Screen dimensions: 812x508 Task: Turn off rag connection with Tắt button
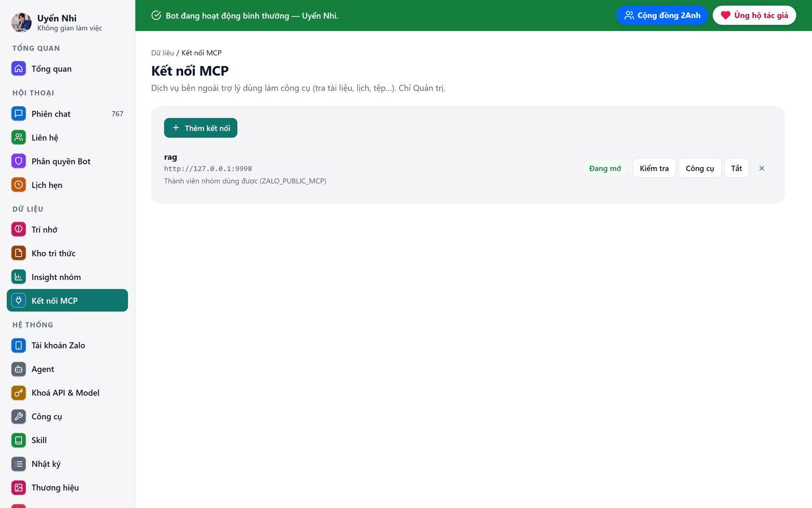[736, 168]
